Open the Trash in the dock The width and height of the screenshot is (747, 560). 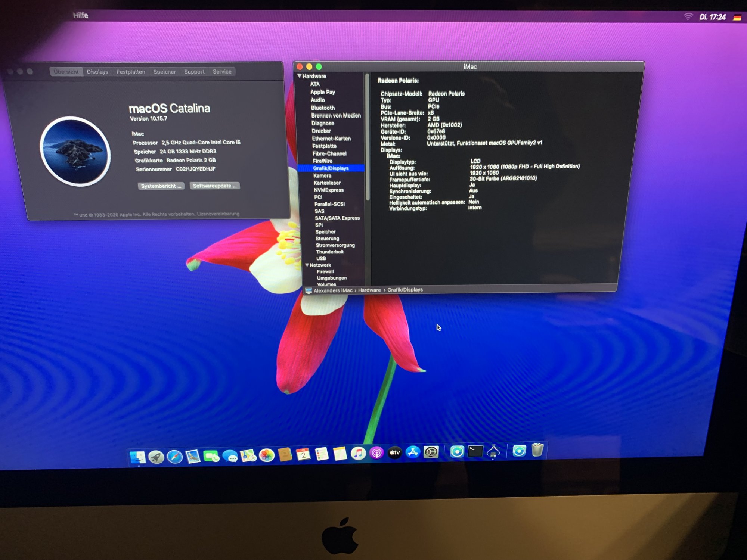point(537,450)
